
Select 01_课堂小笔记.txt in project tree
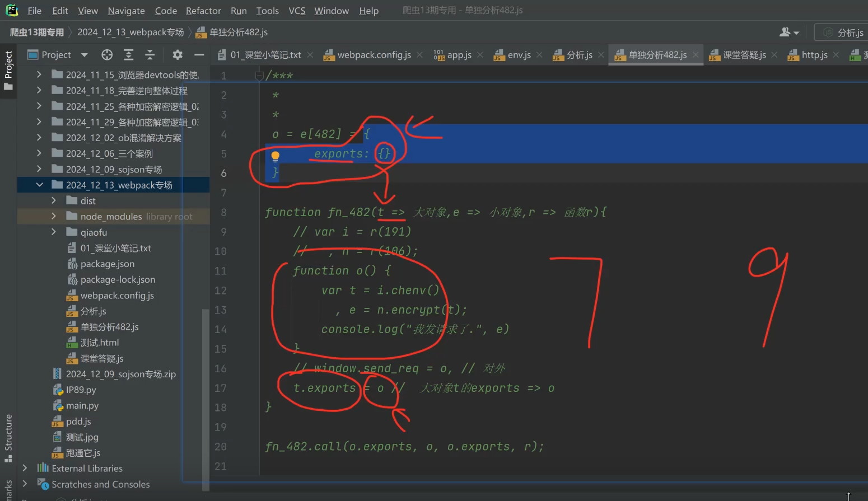pos(115,248)
